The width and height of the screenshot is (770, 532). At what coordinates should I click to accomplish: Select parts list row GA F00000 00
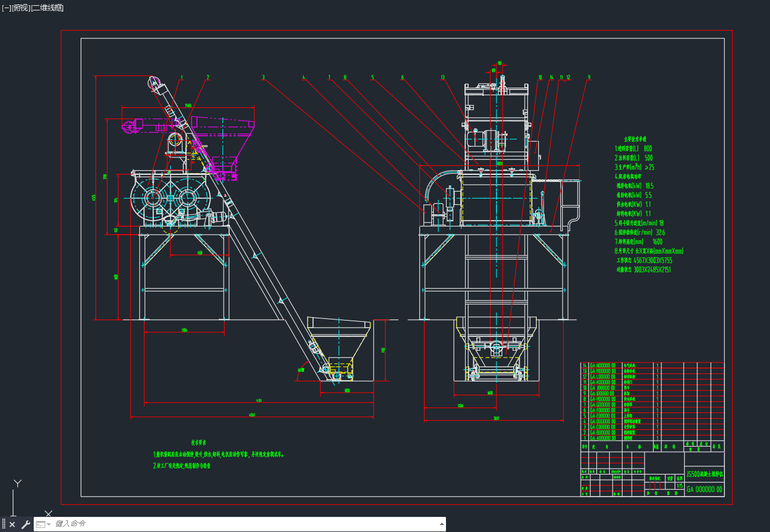click(652, 410)
